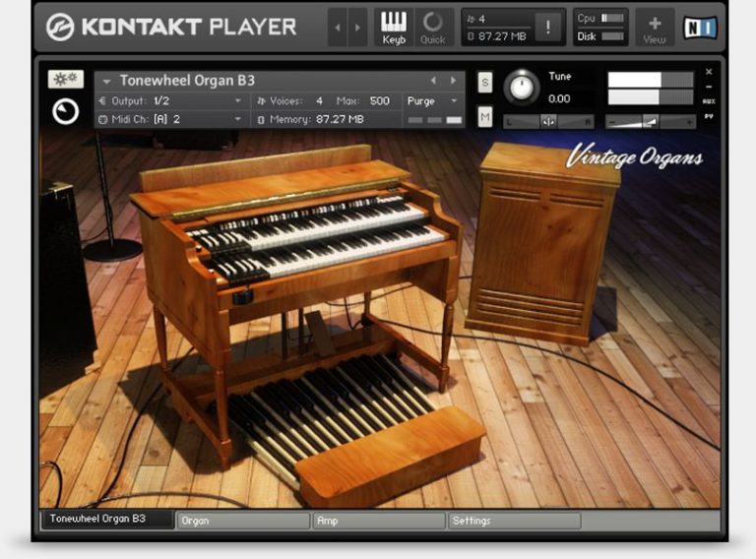This screenshot has width=756, height=559.
Task: Click the Max voices value 500
Action: coord(379,101)
